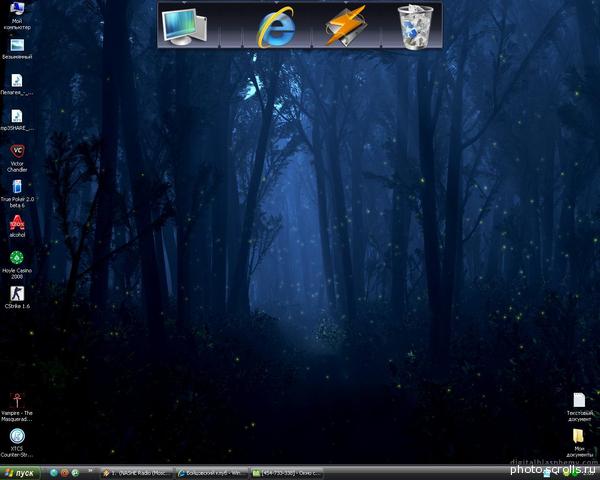
Task: Select the Victor Chandler desktop shortcut
Action: click(17, 158)
